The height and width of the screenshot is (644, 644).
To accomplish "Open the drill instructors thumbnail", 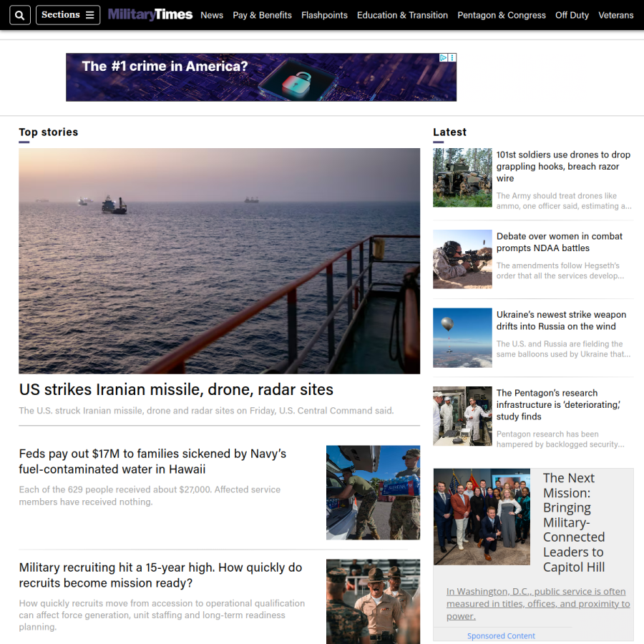I will 373,601.
